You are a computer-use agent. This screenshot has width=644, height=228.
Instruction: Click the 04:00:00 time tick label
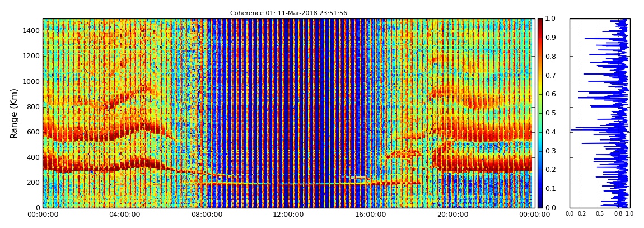[x=124, y=215]
